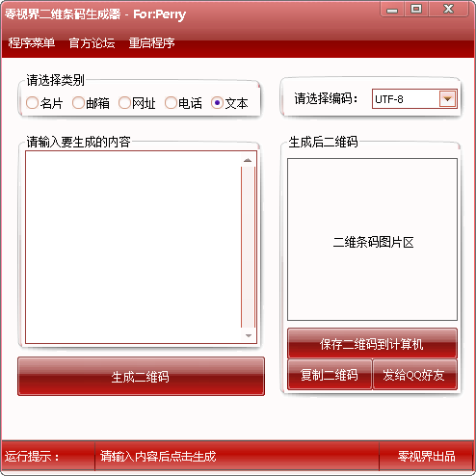
Task: Choose the 网址 radio option
Action: (137, 103)
